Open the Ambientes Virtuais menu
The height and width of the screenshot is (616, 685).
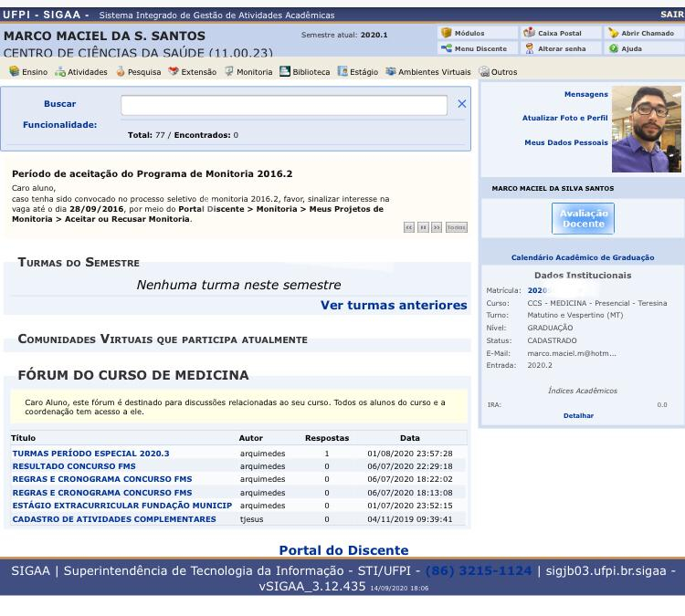click(x=434, y=72)
